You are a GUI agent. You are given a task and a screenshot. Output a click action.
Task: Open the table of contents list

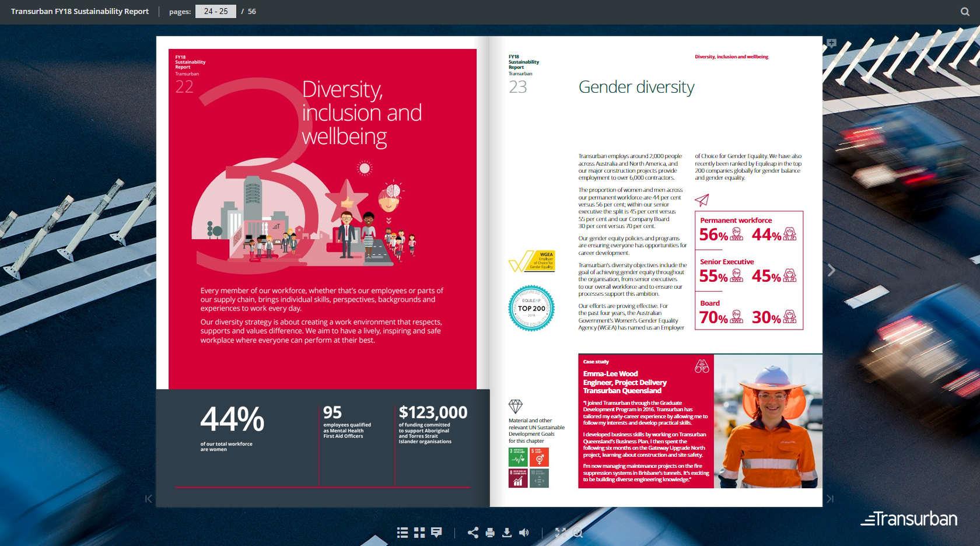point(402,533)
